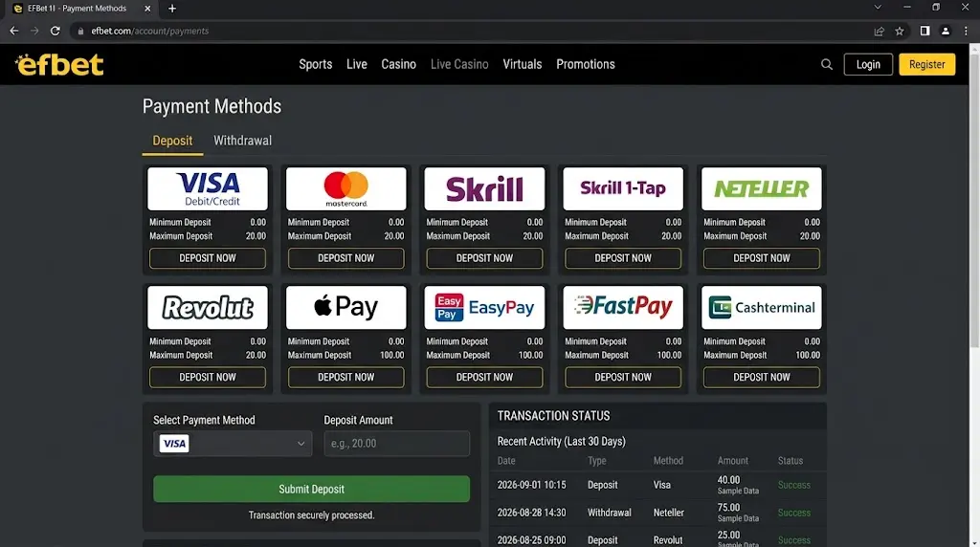
Task: Open the Sports menu
Action: 316,64
